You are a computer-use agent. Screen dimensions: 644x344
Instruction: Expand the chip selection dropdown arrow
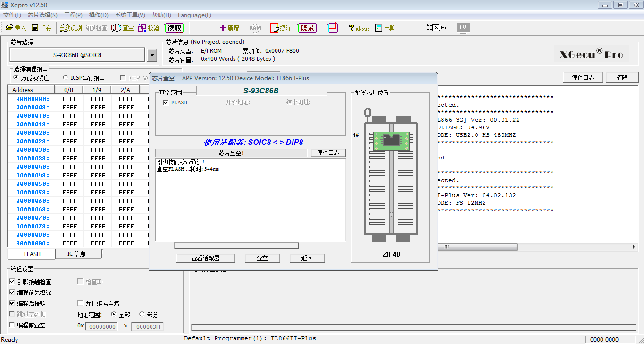[152, 55]
